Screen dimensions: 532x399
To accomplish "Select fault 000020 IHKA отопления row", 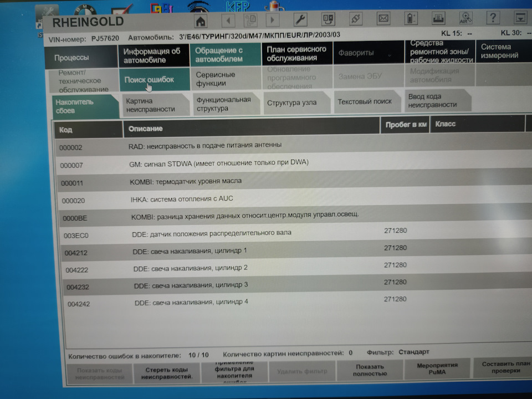I will click(x=295, y=199).
